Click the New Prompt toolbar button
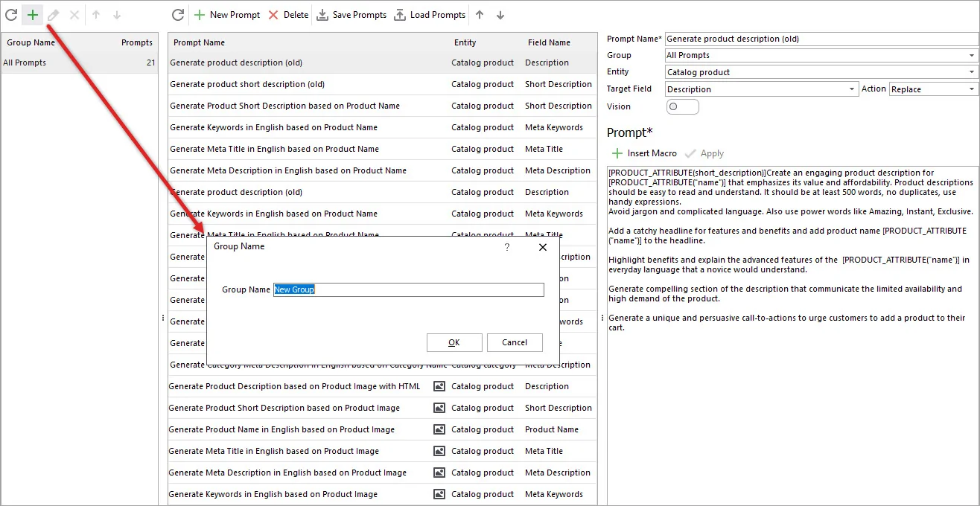This screenshot has height=506, width=980. tap(227, 15)
